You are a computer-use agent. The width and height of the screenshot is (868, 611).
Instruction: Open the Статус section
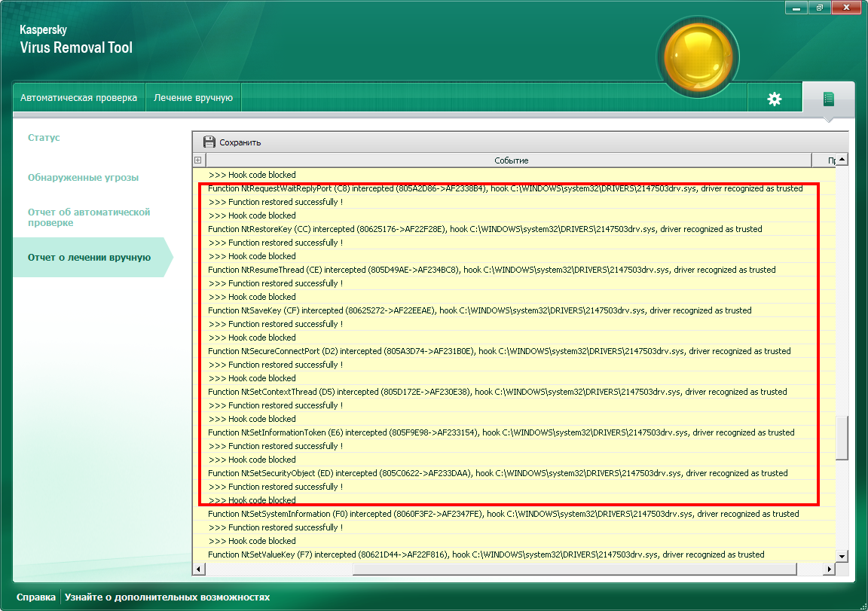click(x=44, y=137)
